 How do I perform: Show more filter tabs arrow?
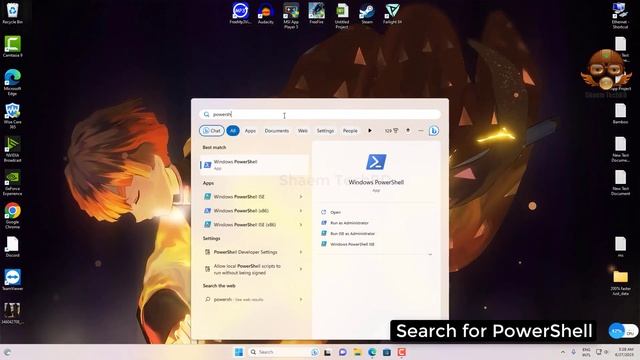[x=370, y=131]
